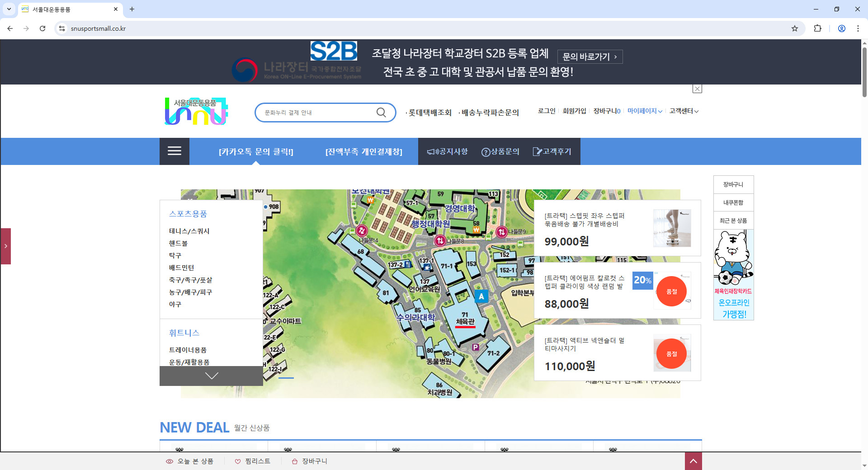
Task: Expand the category menu with the down chevron
Action: tap(211, 376)
